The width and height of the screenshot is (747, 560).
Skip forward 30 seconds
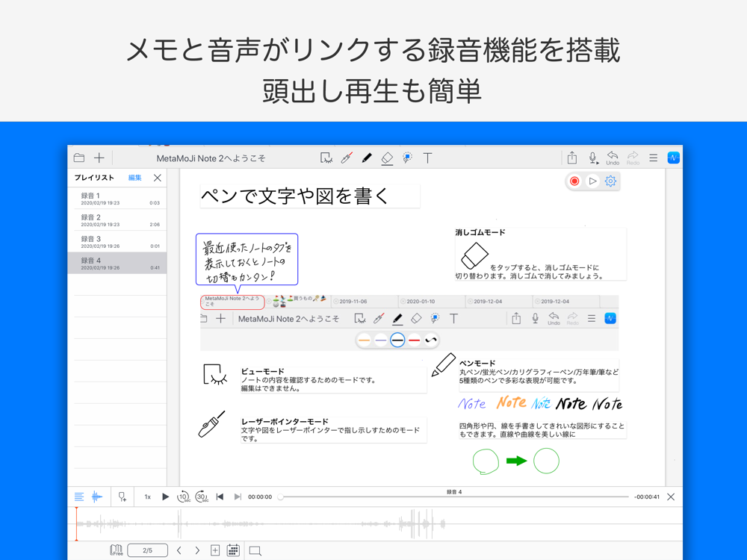[x=202, y=497]
